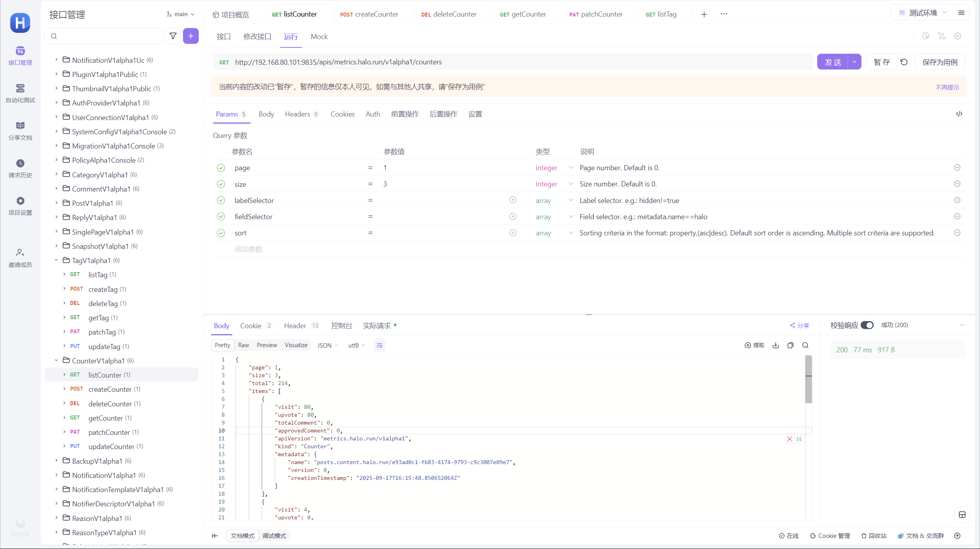Uncheck the sort parameter
980x549 pixels.
[x=221, y=233]
